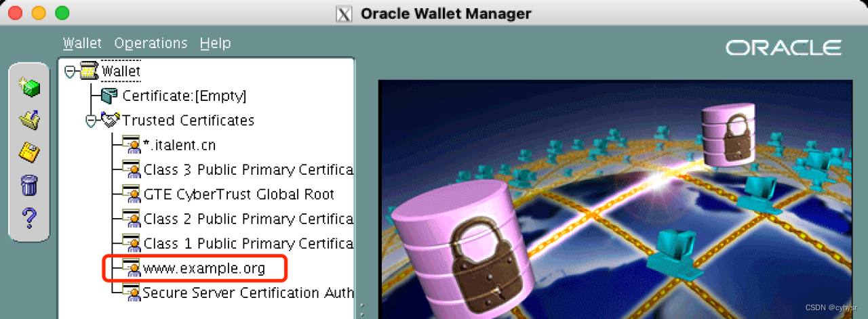
Task: Collapse the Trusted Certificates node
Action: (91, 121)
